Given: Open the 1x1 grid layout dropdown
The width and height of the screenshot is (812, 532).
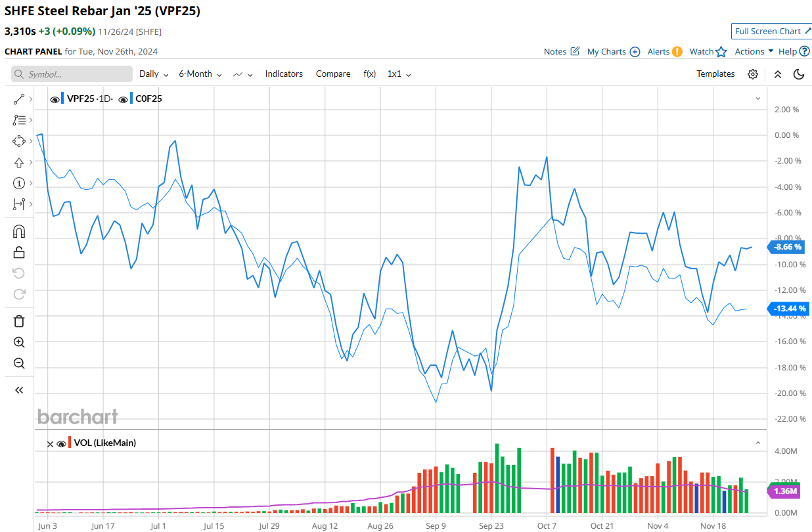Looking at the screenshot, I should pyautogui.click(x=399, y=74).
